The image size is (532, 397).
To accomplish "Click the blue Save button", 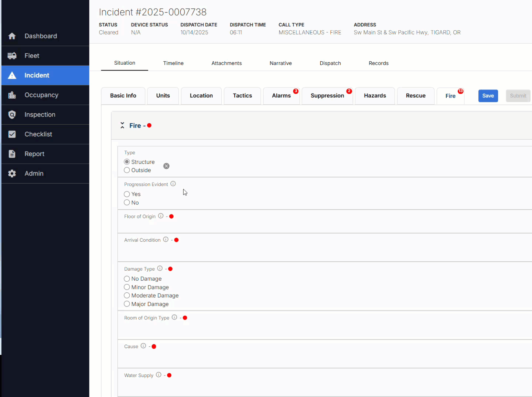I will click(488, 96).
